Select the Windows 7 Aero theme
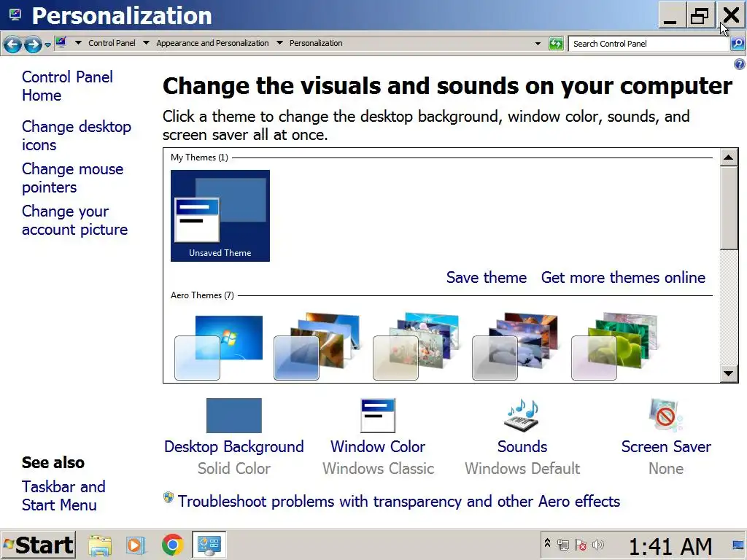 (x=219, y=346)
